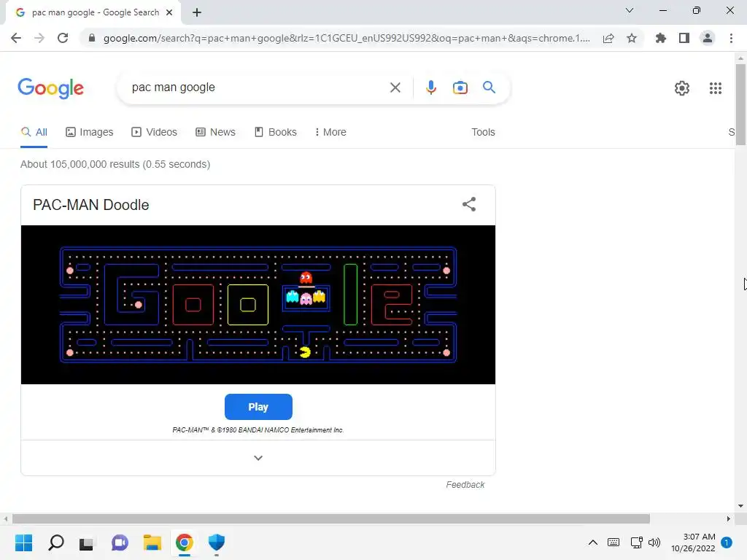This screenshot has width=747, height=560.
Task: Click into the search query field
Action: (258, 87)
